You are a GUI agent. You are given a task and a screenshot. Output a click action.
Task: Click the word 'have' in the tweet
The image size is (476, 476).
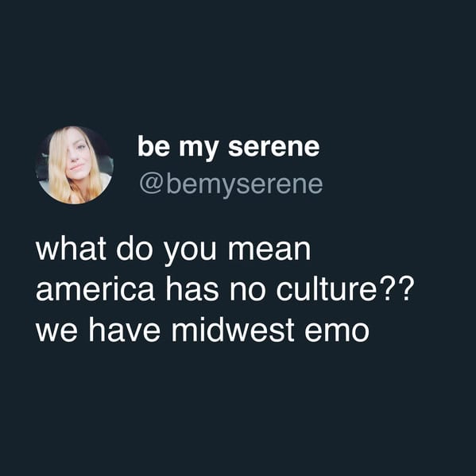tap(124, 329)
